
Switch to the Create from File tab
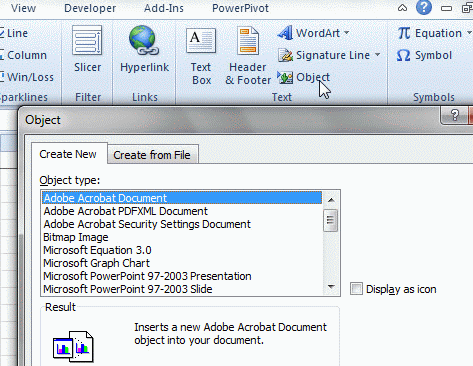tap(152, 155)
